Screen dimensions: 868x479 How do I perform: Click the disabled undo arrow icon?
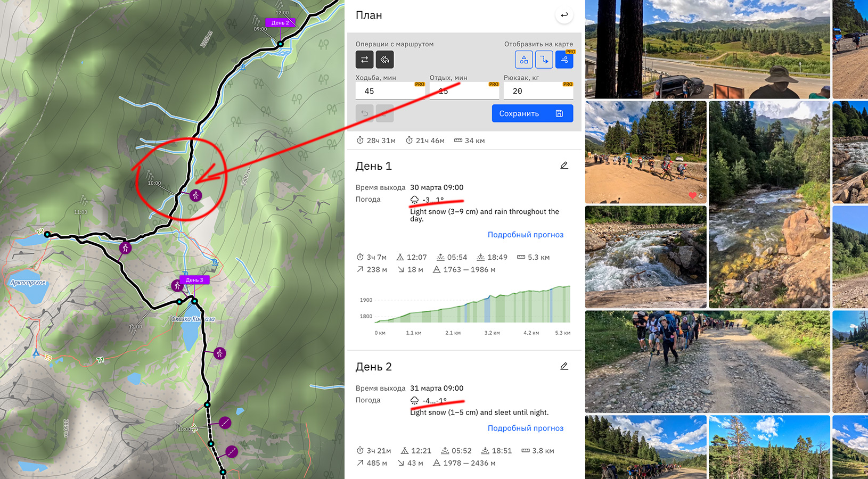coord(364,113)
